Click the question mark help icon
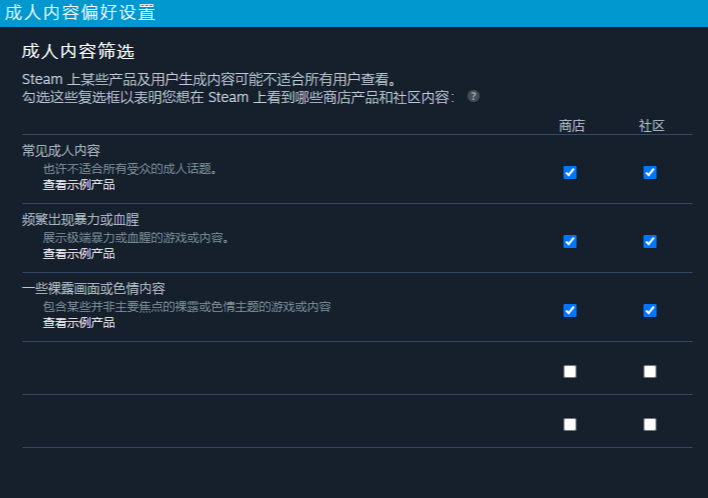This screenshot has height=498, width=708. pos(473,97)
